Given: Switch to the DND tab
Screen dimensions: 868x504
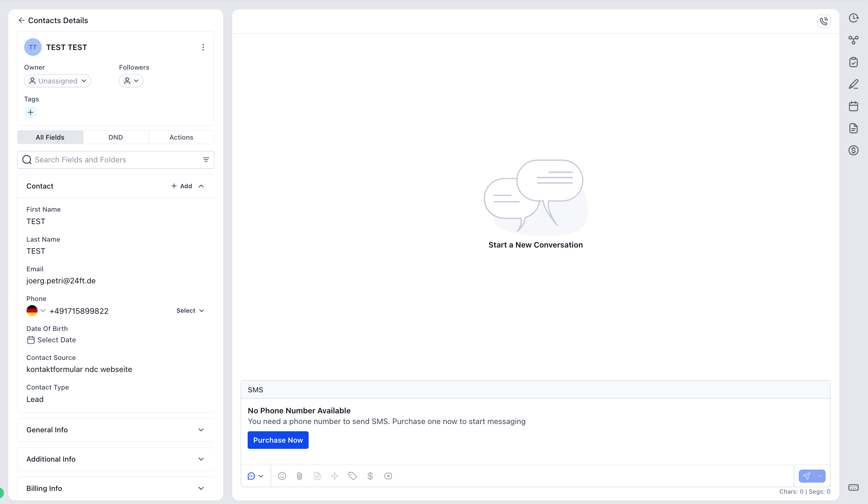Looking at the screenshot, I should tap(115, 137).
